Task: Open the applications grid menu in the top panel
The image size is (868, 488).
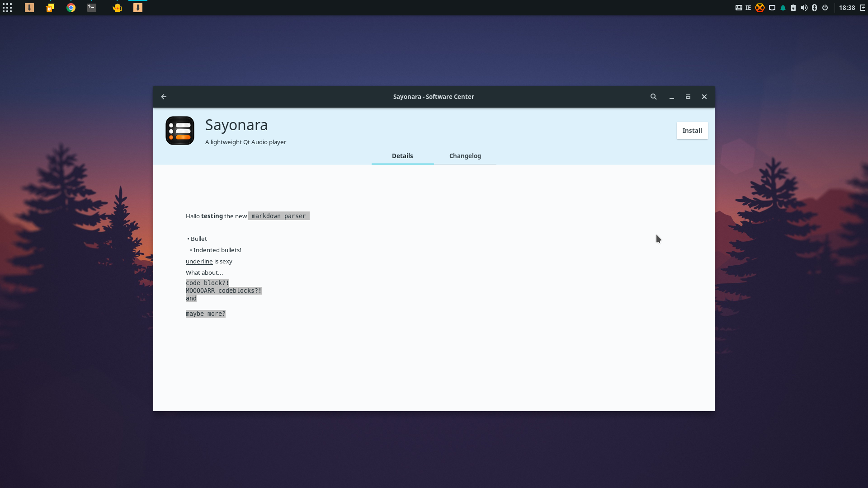Action: click(x=7, y=8)
